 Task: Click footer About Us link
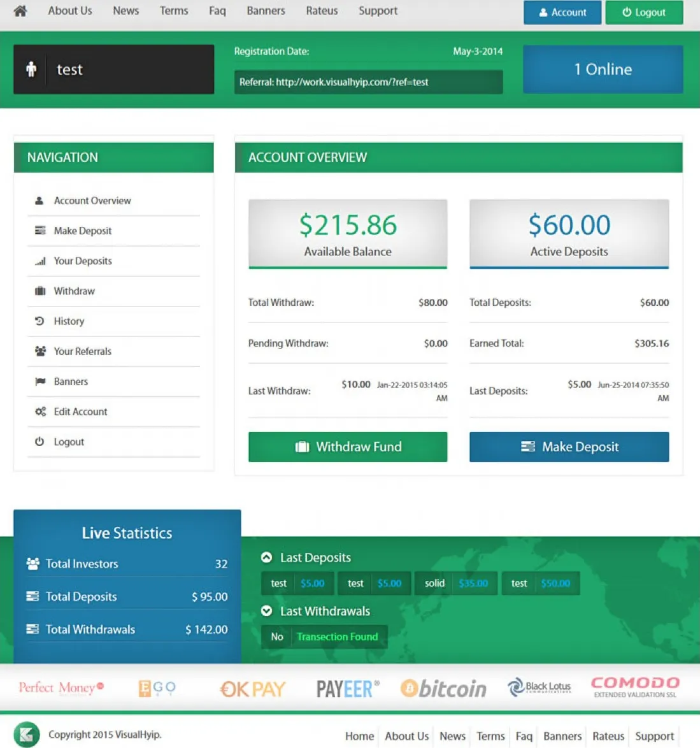tap(407, 736)
